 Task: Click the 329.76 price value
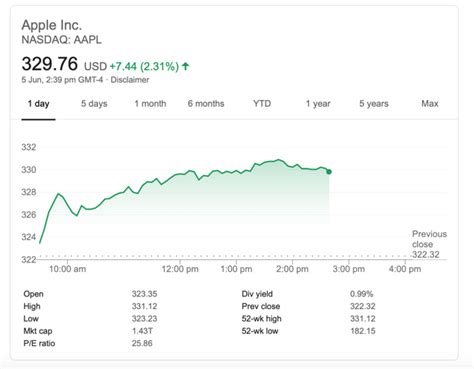[50, 64]
